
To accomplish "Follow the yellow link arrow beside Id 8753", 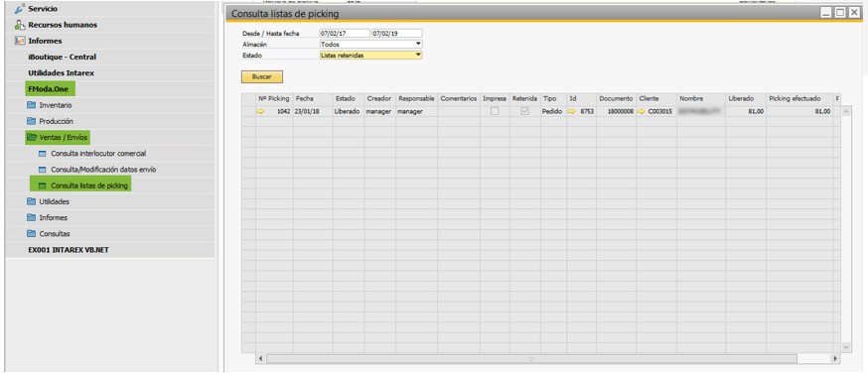I will 572,111.
